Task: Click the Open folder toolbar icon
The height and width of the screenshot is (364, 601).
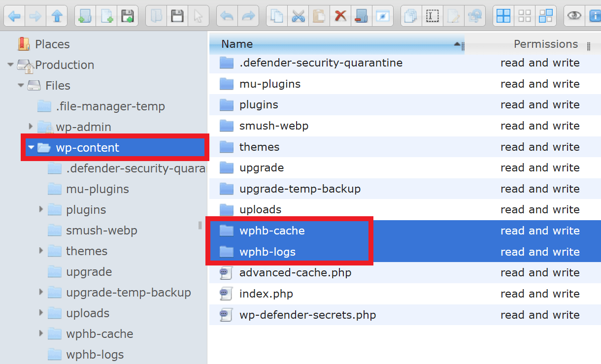Action: click(x=156, y=16)
